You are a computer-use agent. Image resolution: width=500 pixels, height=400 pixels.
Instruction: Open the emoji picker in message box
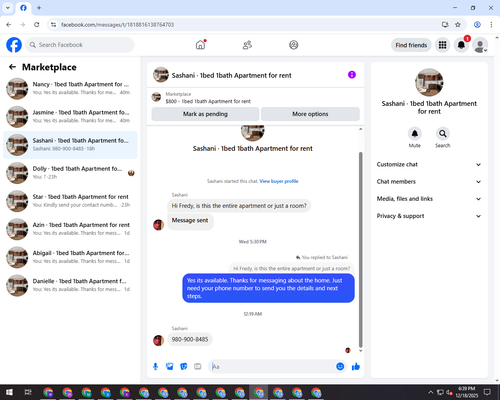pos(340,367)
